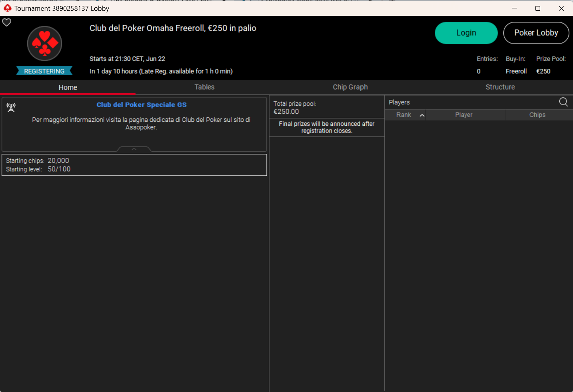Click the PokerStars title bar app icon
Viewport: 573px width, 392px height.
(7, 8)
